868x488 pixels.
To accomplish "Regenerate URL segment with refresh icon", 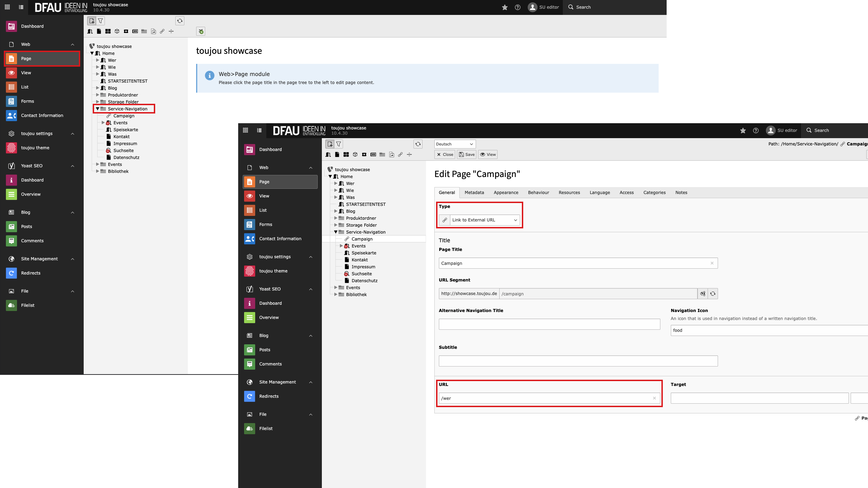I will (x=713, y=294).
